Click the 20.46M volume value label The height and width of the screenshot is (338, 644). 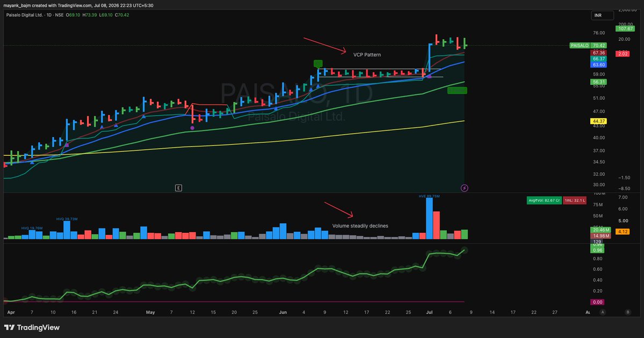tap(601, 230)
